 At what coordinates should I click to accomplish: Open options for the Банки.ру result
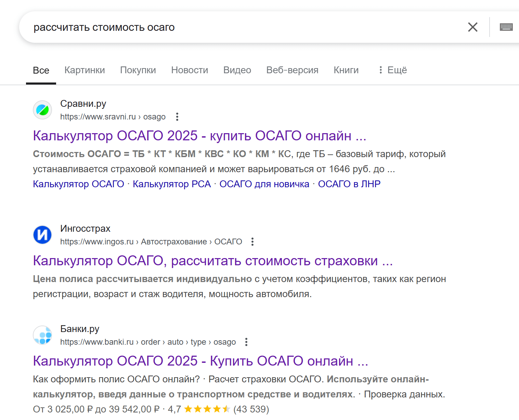pyautogui.click(x=246, y=342)
